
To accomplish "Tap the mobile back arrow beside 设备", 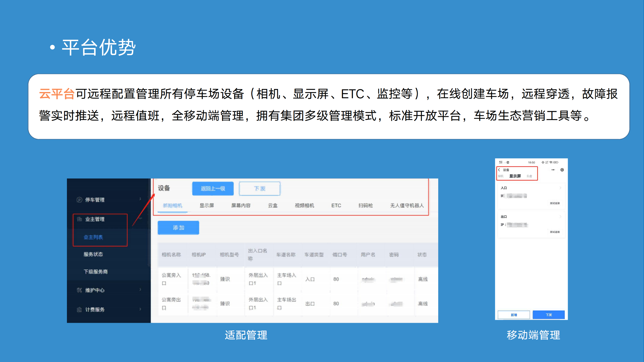I will [499, 170].
